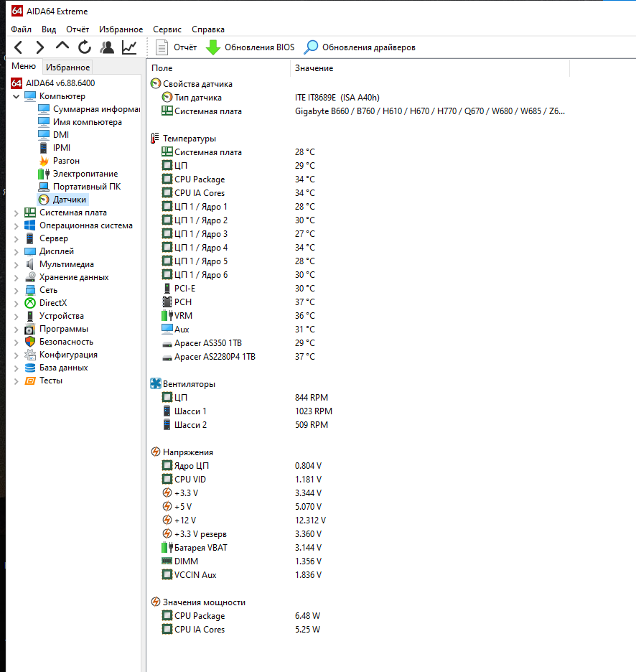Screen dimensions: 636x672
Task: Click the База данных database icon
Action: [x=30, y=368]
